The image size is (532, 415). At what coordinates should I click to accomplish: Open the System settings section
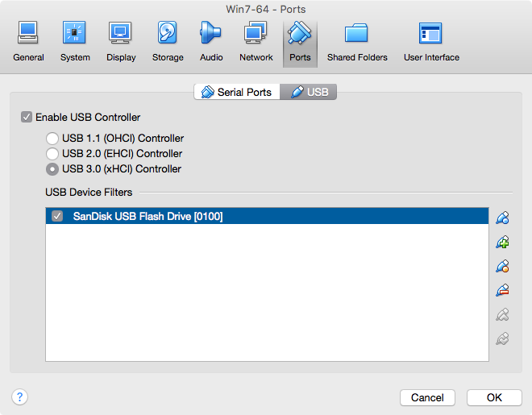point(75,42)
